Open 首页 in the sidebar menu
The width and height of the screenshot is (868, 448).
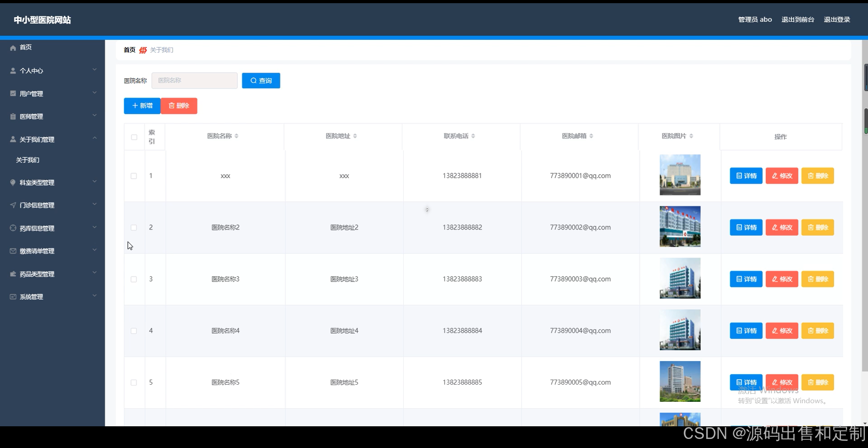(x=26, y=47)
